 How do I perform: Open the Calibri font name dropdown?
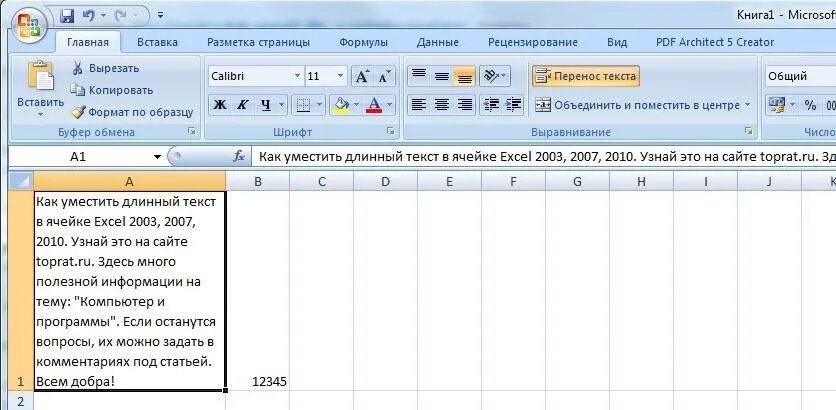coord(298,76)
